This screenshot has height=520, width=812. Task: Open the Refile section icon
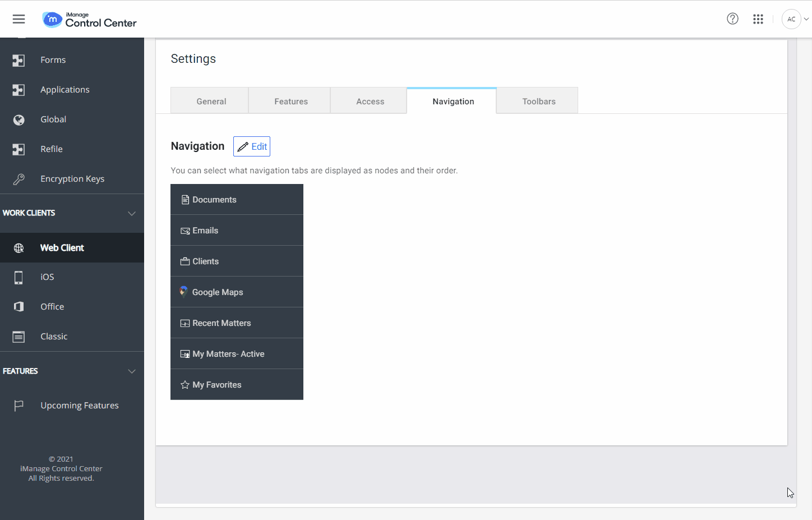(19, 149)
